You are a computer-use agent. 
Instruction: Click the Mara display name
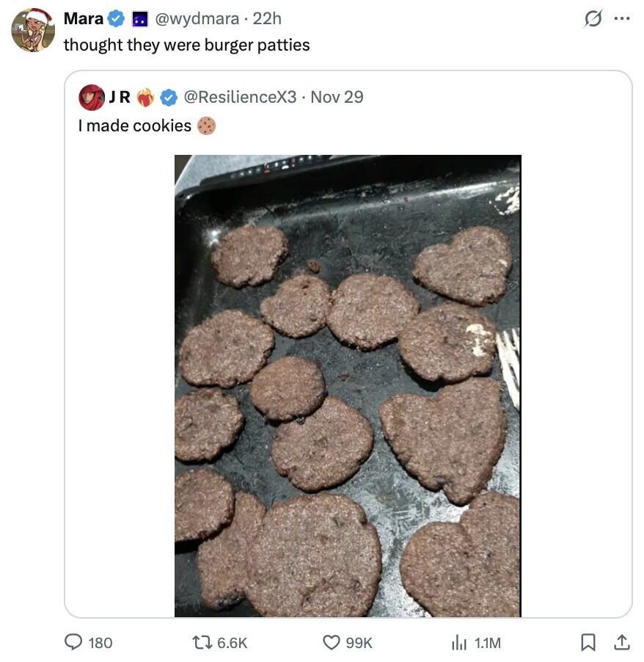click(x=84, y=18)
